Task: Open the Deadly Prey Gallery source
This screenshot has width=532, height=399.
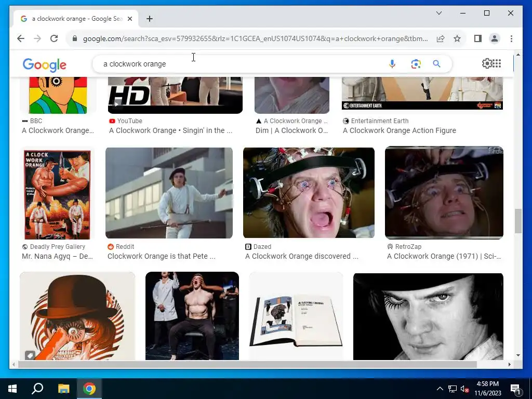Action: tap(54, 247)
